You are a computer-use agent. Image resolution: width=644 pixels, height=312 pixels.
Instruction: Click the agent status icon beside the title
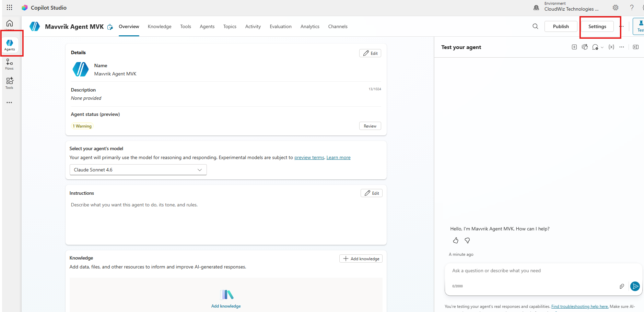pos(110,27)
